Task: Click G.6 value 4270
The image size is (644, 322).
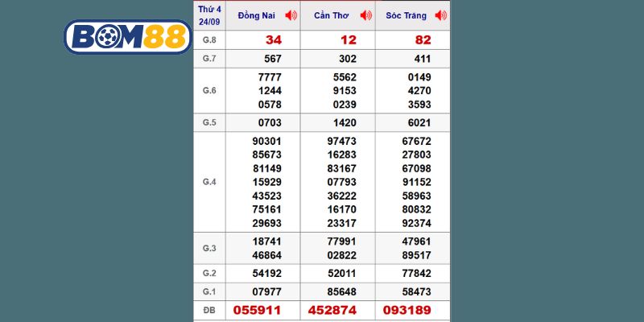Action: click(x=419, y=91)
